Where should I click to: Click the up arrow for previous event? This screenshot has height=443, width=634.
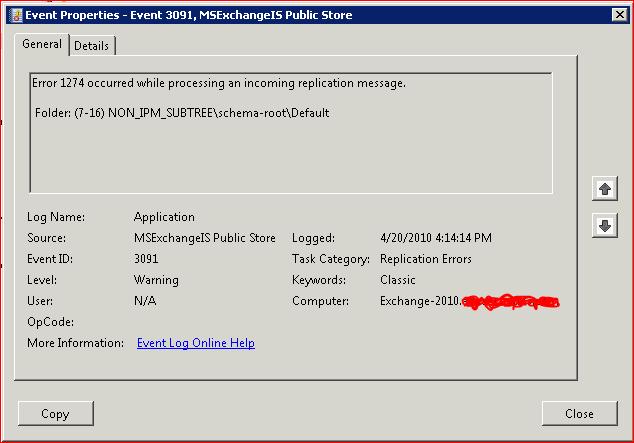[x=604, y=188]
